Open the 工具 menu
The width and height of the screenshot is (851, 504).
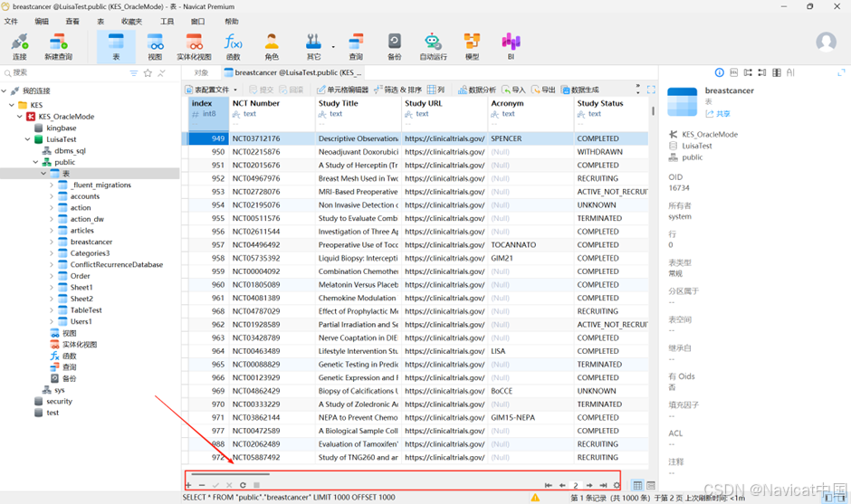click(x=167, y=21)
